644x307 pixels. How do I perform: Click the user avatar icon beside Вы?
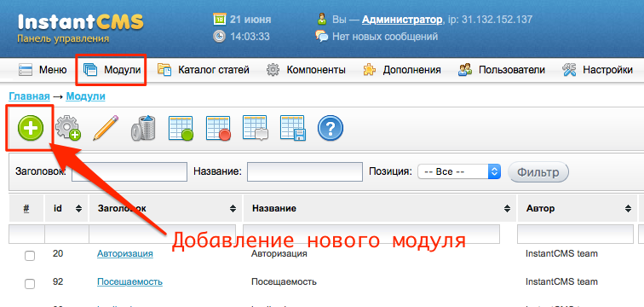click(x=322, y=19)
